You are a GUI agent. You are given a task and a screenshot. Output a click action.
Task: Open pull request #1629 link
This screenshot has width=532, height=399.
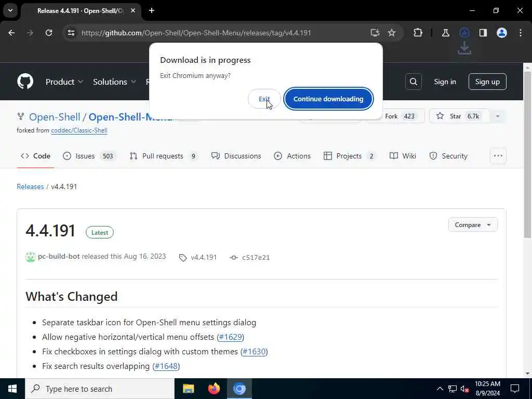tap(230, 337)
